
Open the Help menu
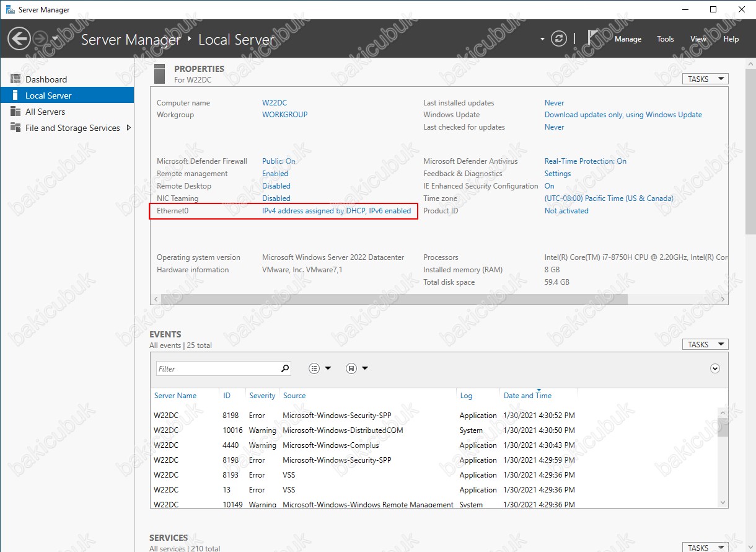(731, 39)
